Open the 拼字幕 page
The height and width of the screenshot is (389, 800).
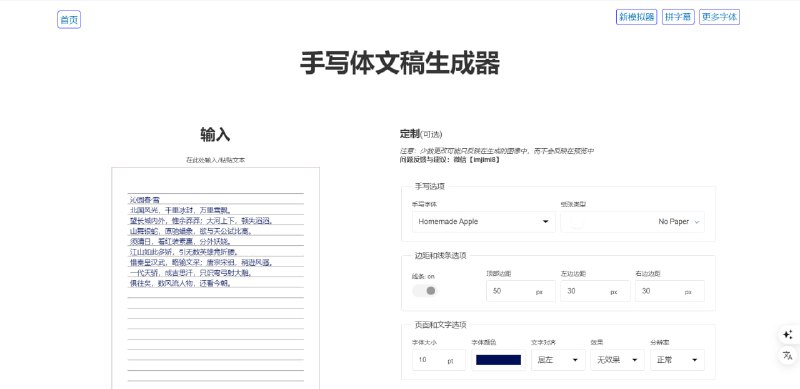679,17
